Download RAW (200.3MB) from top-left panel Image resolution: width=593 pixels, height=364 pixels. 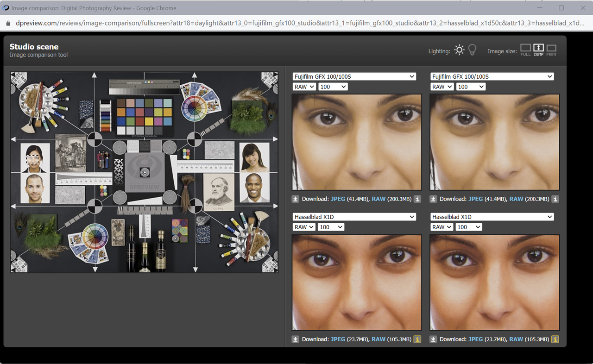click(x=379, y=199)
